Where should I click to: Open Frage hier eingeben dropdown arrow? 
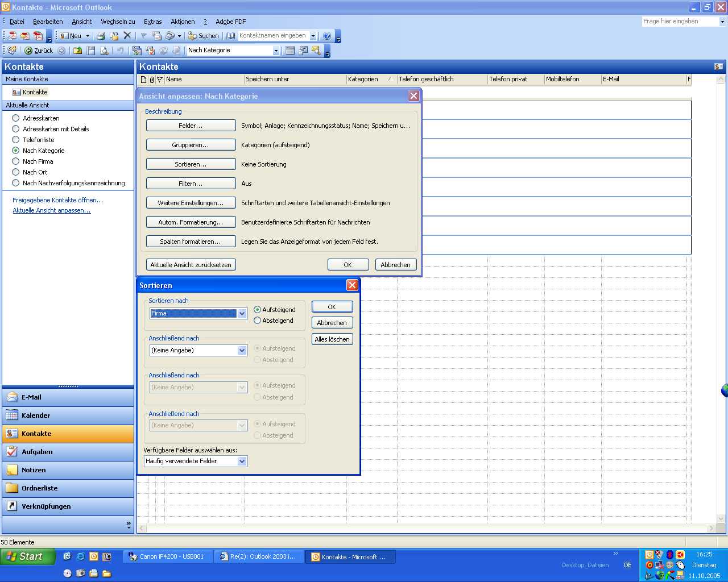point(722,22)
